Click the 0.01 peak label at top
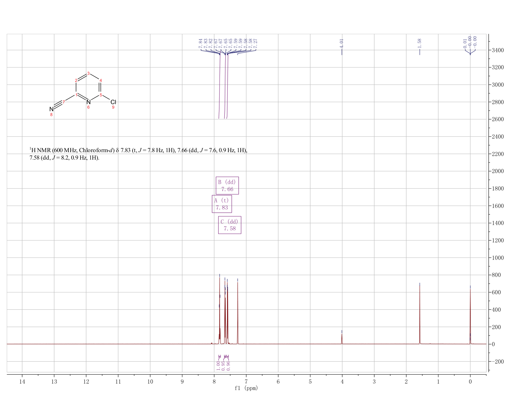This screenshot has height=411, width=532. pos(465,43)
